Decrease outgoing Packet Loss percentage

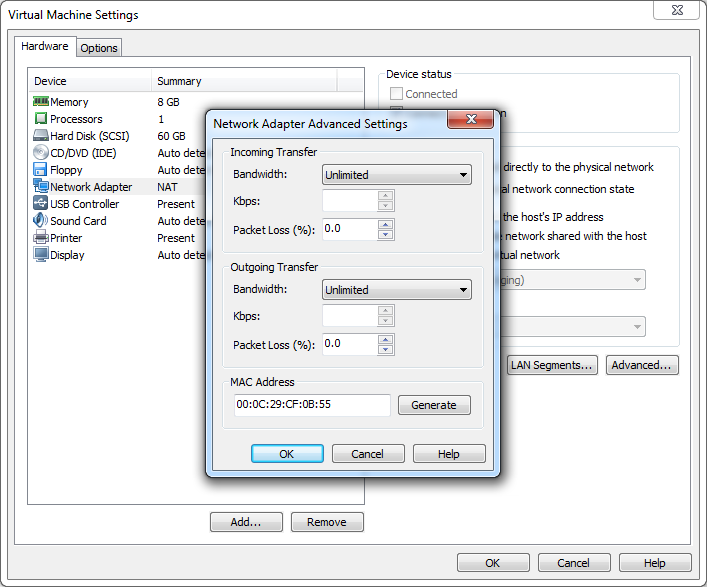coord(386,350)
